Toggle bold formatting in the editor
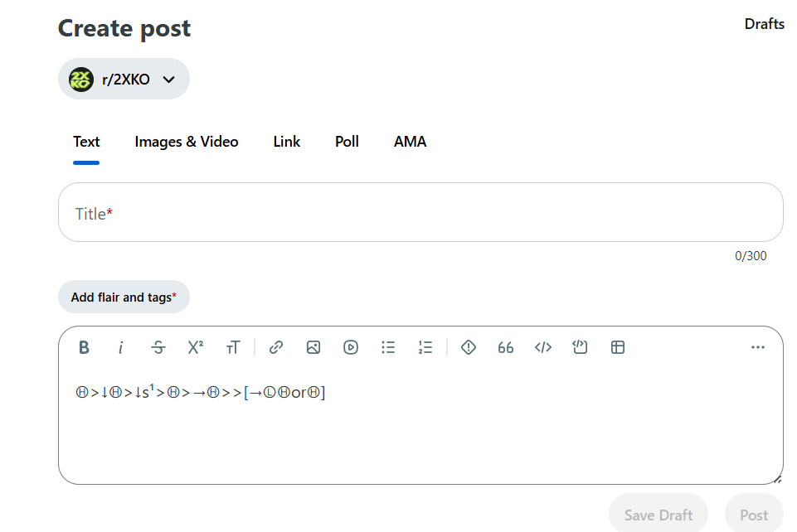 coord(84,347)
